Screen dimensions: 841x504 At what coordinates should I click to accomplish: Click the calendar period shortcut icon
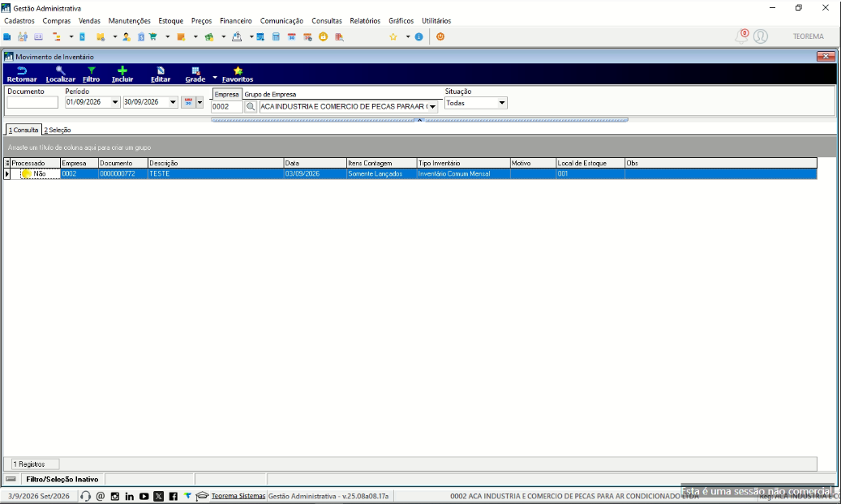coord(188,102)
